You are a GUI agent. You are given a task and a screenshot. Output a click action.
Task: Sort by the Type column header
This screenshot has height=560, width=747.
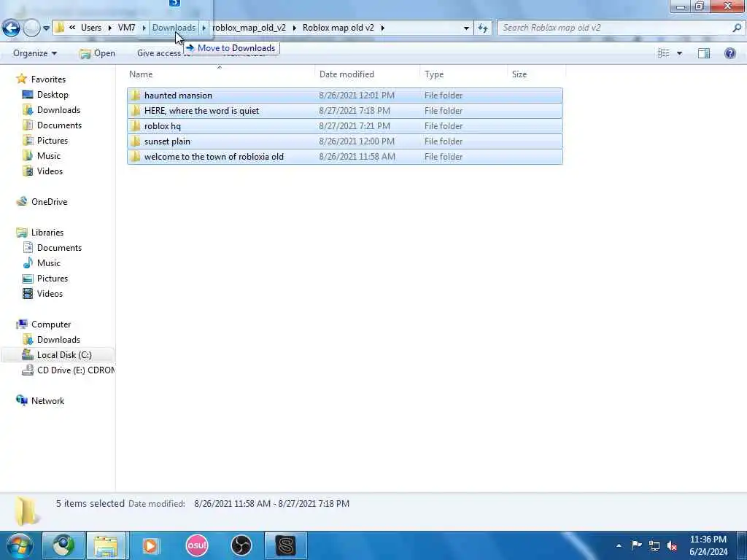point(434,74)
